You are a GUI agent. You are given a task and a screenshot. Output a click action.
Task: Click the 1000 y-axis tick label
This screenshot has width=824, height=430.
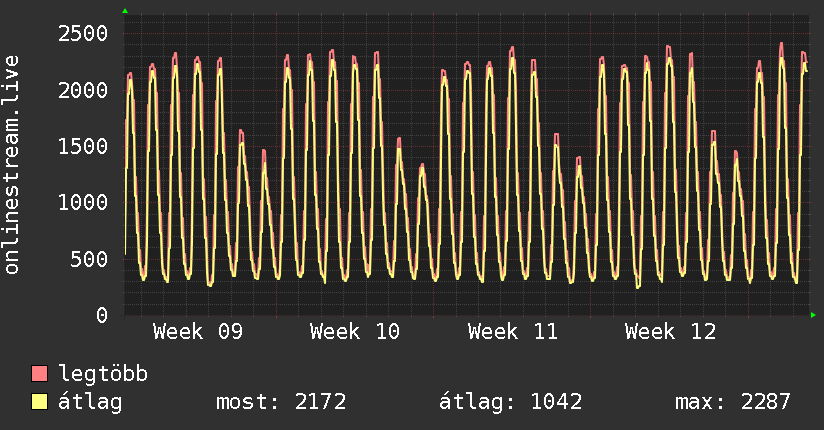[x=82, y=203]
